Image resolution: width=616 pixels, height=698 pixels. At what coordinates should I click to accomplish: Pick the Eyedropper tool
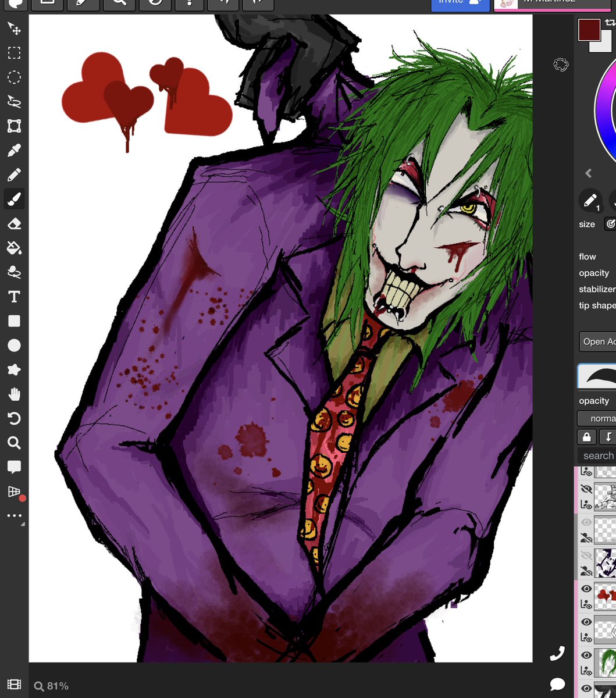pyautogui.click(x=14, y=151)
